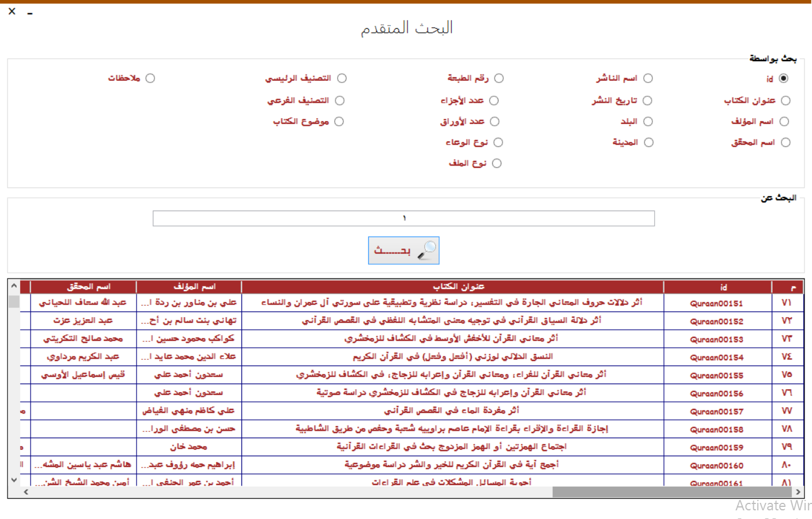Click the minimize button in the title bar

pyautogui.click(x=28, y=11)
